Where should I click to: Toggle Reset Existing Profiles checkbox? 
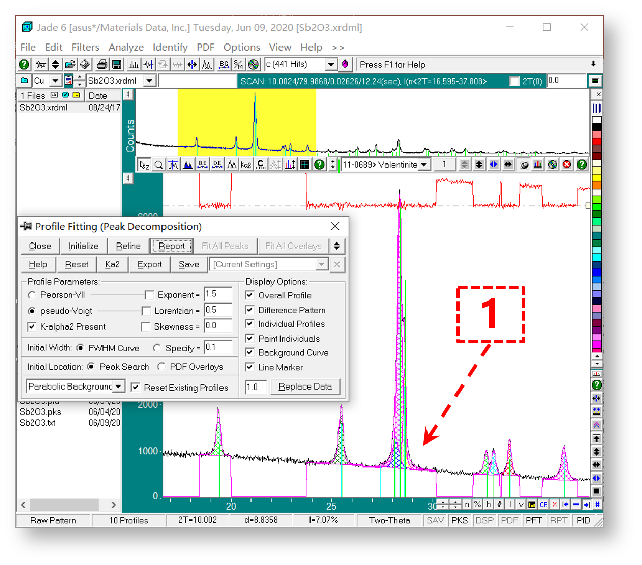point(136,387)
